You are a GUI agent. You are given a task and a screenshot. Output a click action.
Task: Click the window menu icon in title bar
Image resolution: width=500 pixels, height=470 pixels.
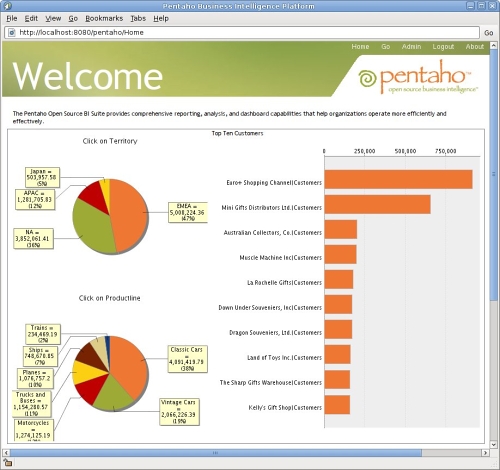[x=7, y=6]
